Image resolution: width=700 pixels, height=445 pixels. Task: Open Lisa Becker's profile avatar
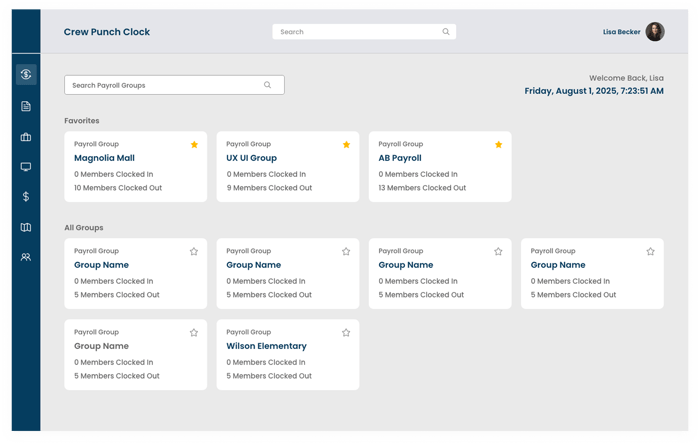click(655, 32)
